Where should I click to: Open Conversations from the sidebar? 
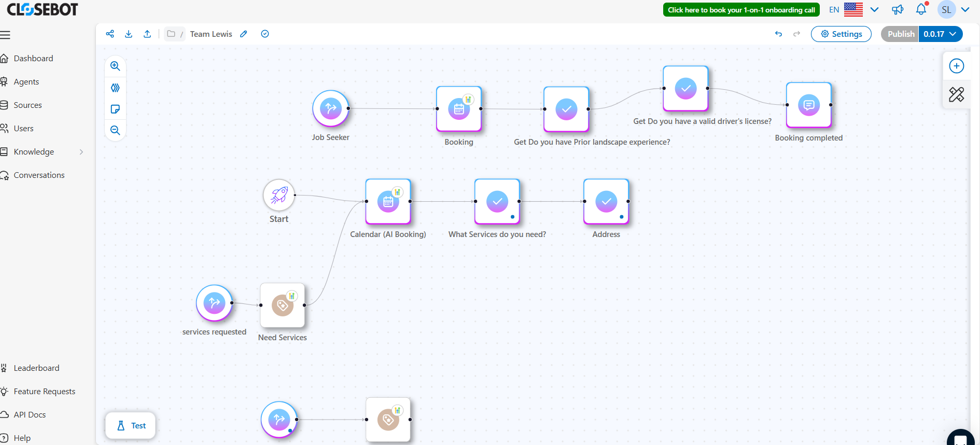tap(39, 175)
